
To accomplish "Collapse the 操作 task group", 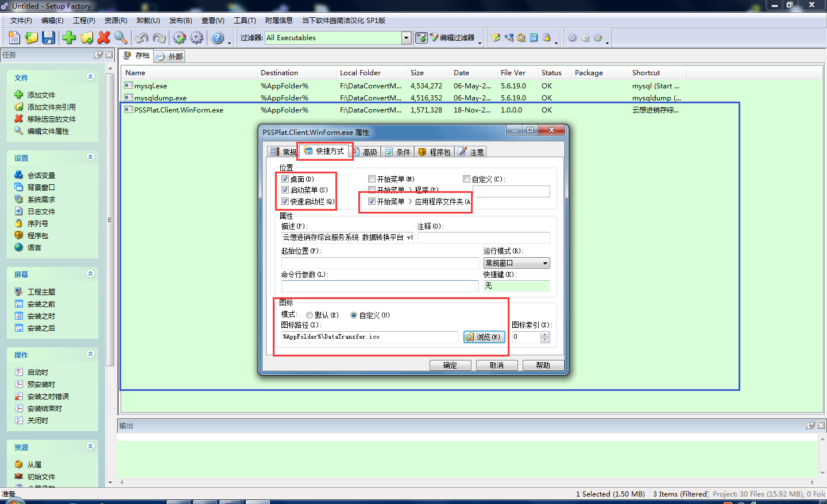I will coord(90,354).
